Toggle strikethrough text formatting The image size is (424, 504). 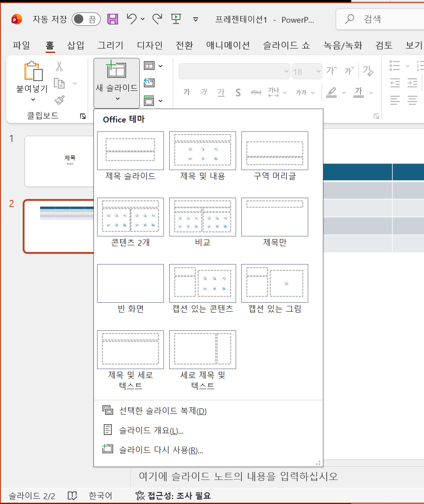(x=255, y=92)
